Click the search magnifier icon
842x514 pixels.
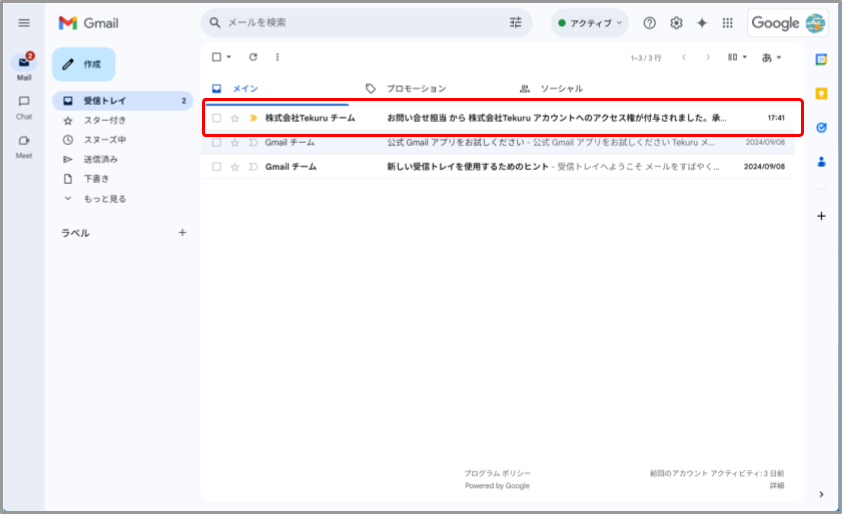coord(215,23)
